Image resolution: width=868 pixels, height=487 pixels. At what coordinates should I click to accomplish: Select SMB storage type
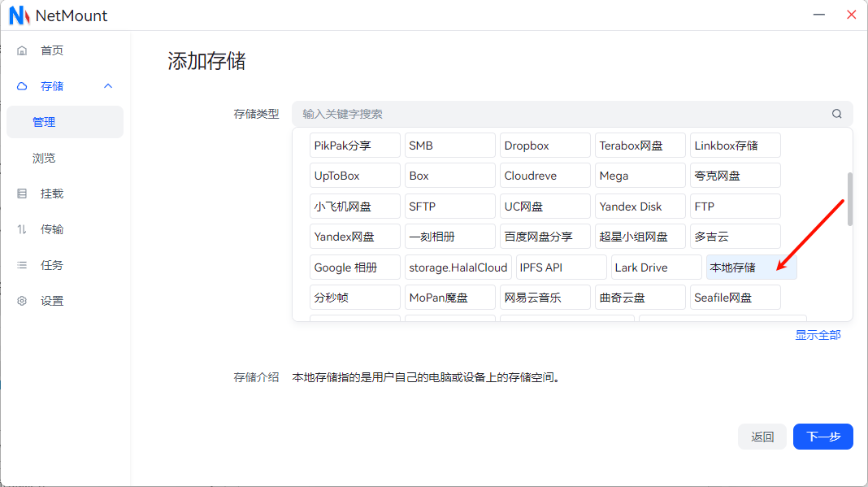coord(450,146)
